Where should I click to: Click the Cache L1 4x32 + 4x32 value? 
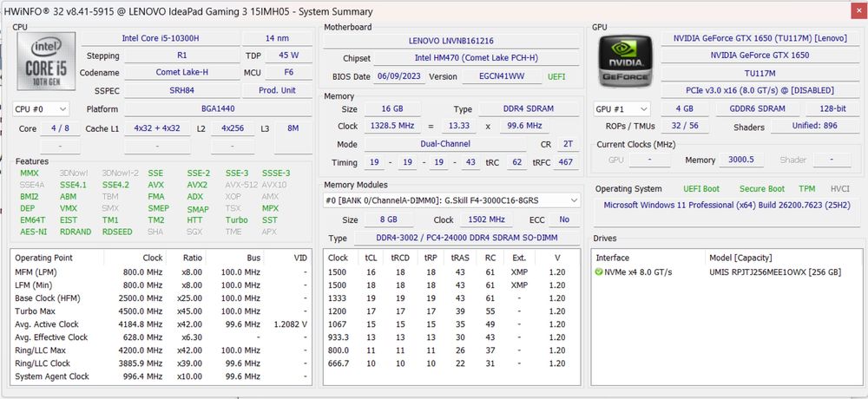tap(157, 128)
